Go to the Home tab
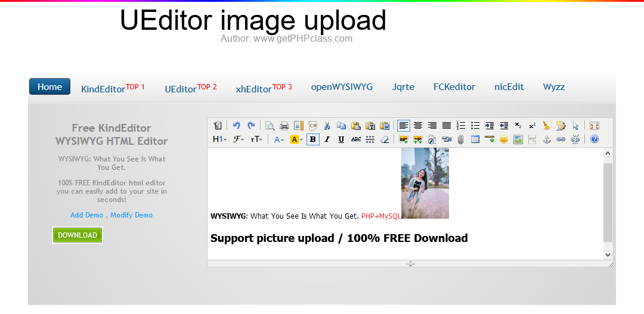This screenshot has height=314, width=644. (49, 86)
